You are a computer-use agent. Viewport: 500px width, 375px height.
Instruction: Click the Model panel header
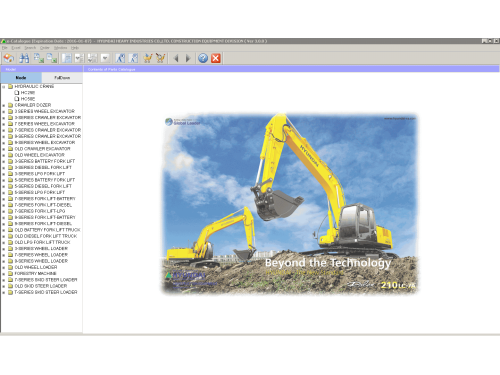click(42, 69)
